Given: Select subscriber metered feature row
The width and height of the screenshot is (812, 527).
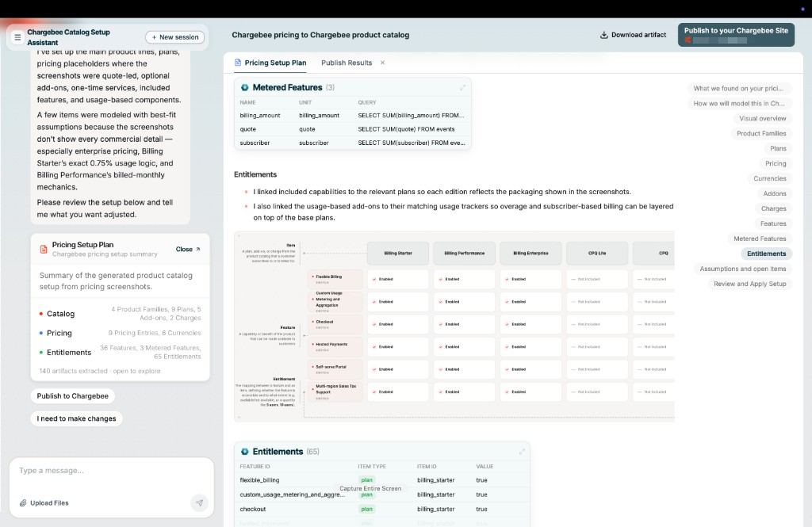Looking at the screenshot, I should point(353,143).
